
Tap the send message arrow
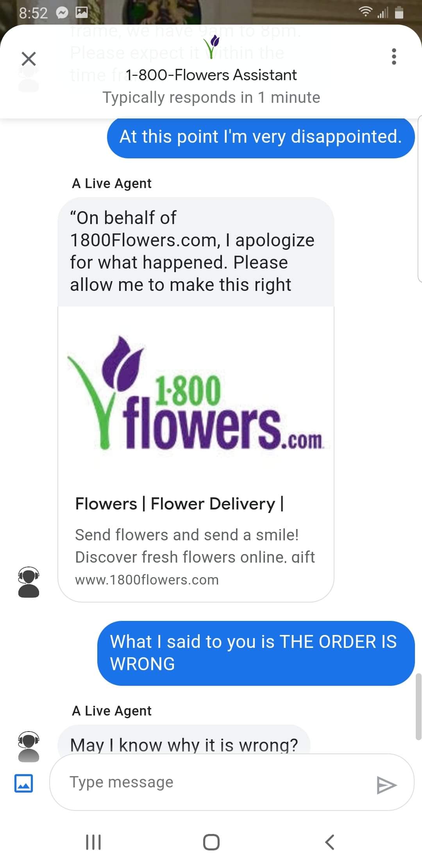point(386,785)
